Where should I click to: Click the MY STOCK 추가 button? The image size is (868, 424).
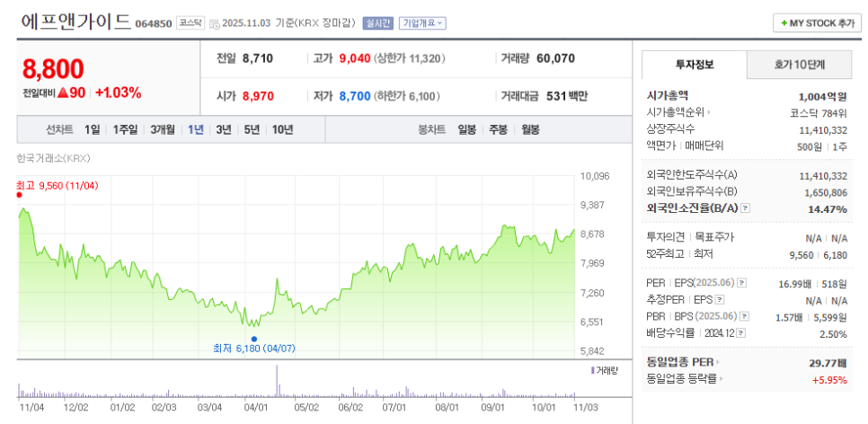(817, 23)
